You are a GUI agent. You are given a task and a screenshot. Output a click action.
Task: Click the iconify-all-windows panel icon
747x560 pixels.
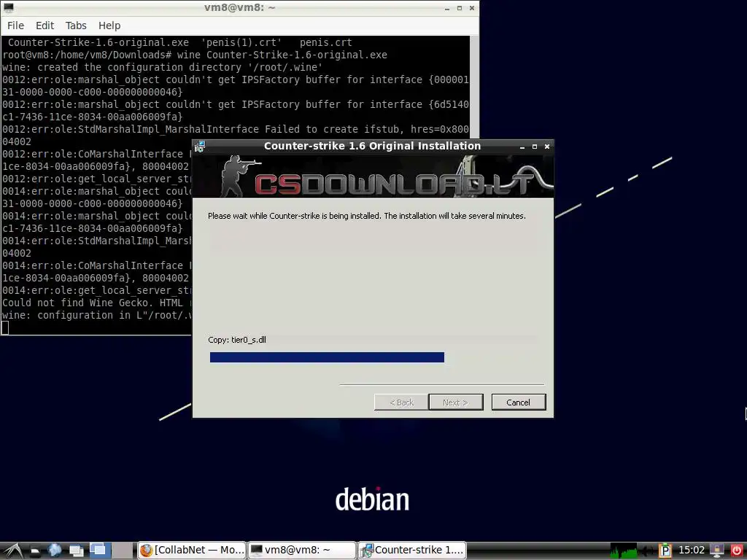77,551
